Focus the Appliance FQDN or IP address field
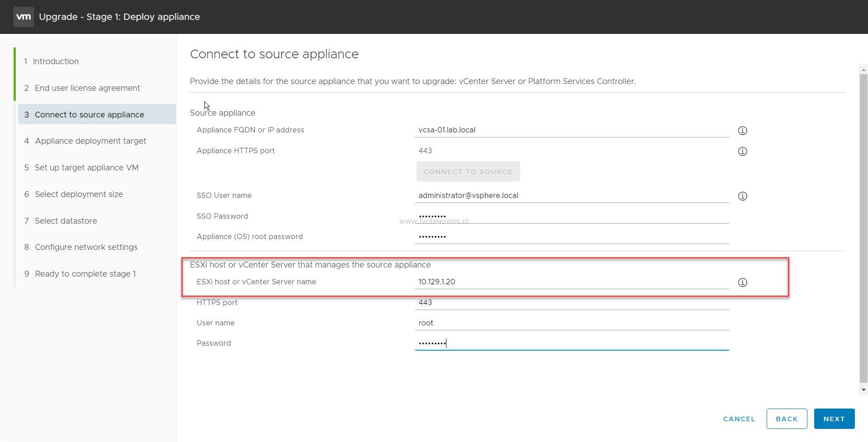868x442 pixels. pos(572,130)
